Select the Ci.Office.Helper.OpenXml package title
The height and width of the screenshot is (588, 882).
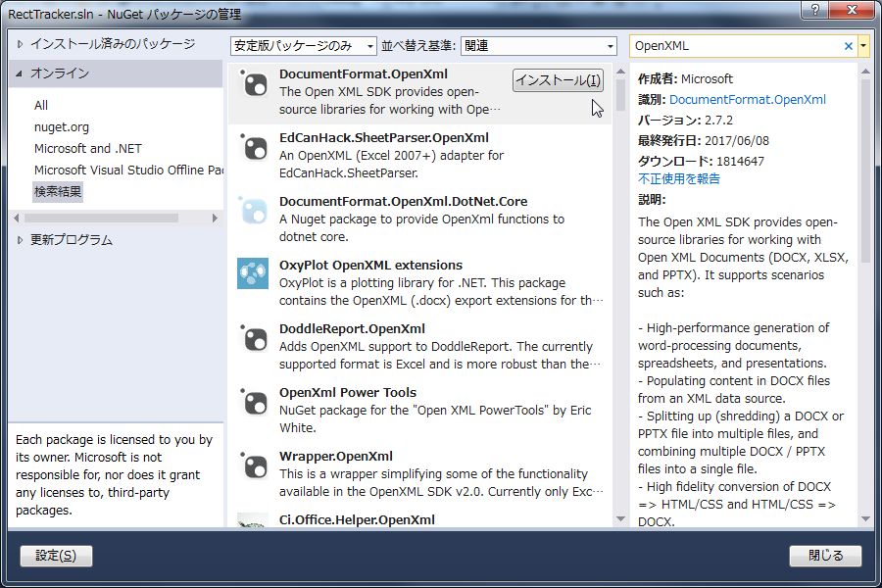coord(357,520)
